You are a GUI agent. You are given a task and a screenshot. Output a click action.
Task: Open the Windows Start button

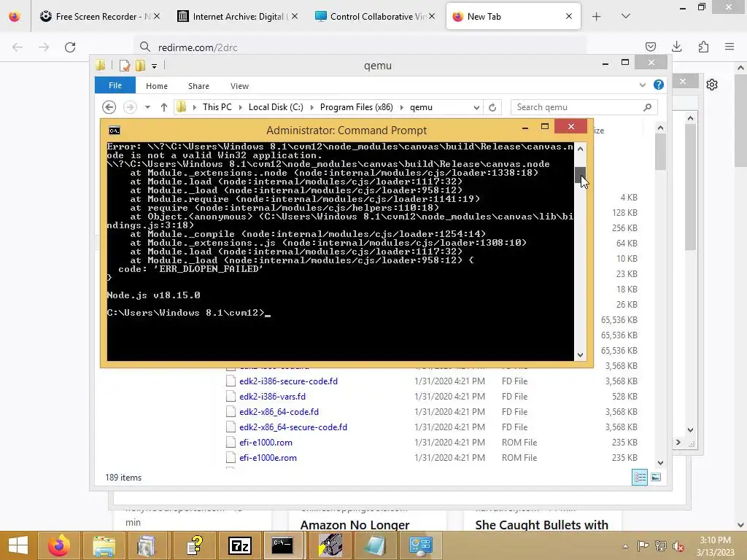pyautogui.click(x=18, y=545)
